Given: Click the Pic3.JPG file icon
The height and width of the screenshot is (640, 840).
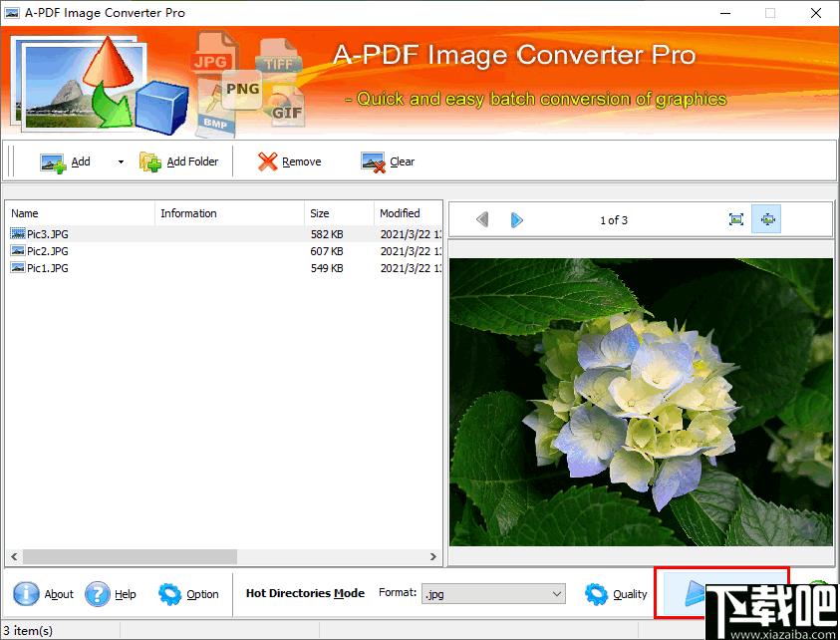Looking at the screenshot, I should [18, 233].
